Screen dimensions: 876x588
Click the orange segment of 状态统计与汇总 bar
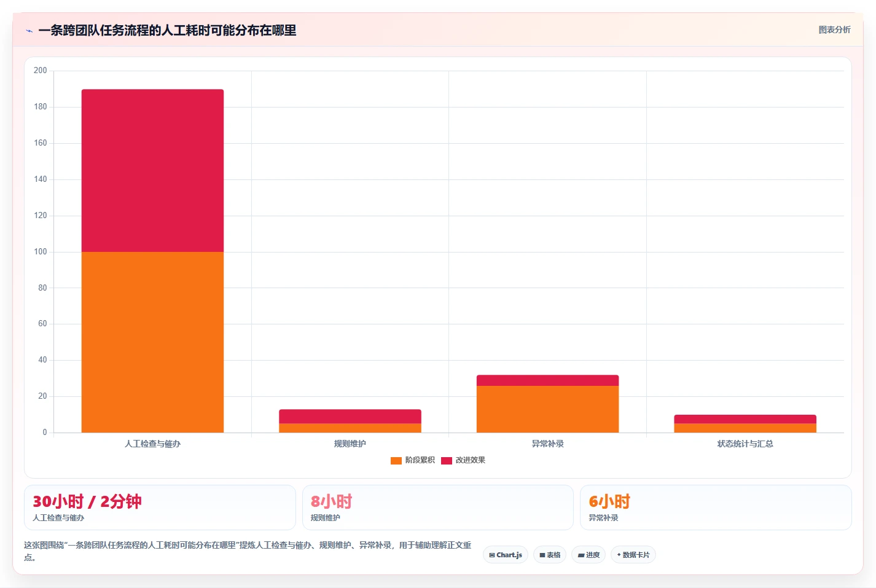[x=745, y=428]
